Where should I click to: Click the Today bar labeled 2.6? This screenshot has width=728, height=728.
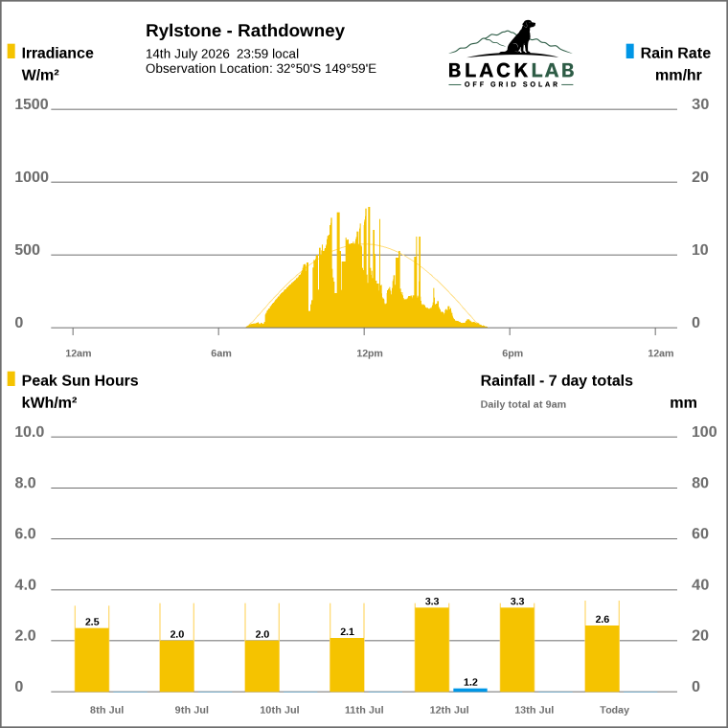click(x=603, y=659)
